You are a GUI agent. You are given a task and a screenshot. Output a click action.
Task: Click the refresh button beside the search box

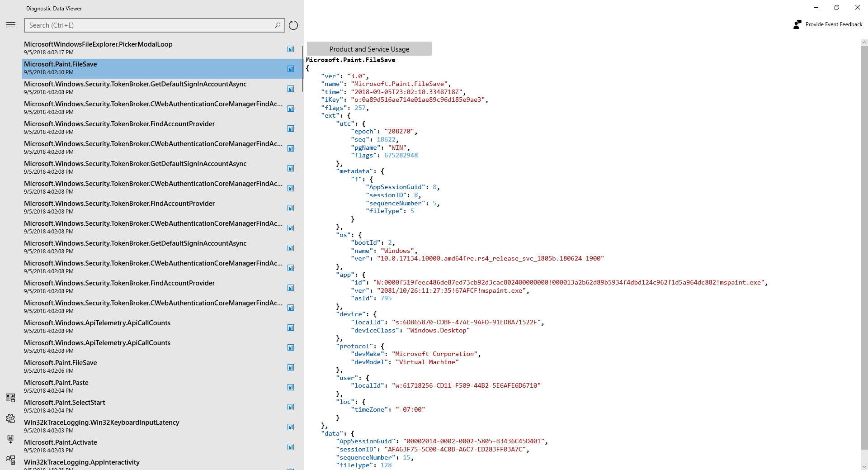point(293,25)
